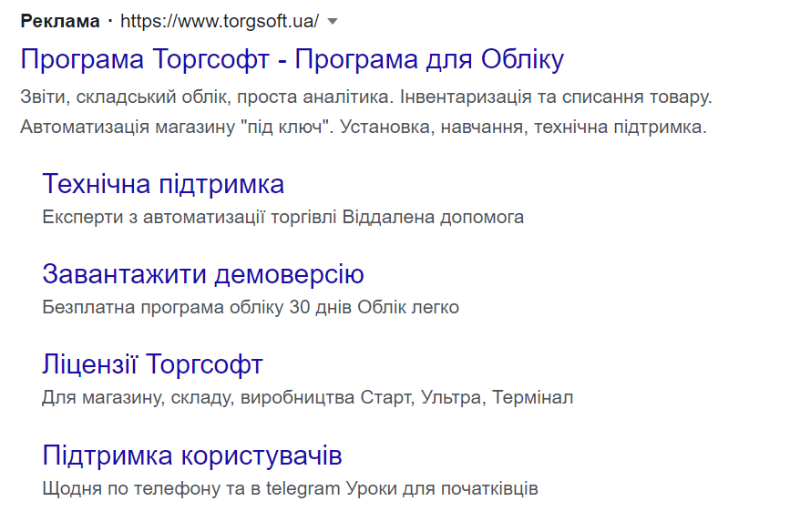This screenshot has width=790, height=532.
Task: Click the phrase 'Уроки для початківців'
Action: 443,487
